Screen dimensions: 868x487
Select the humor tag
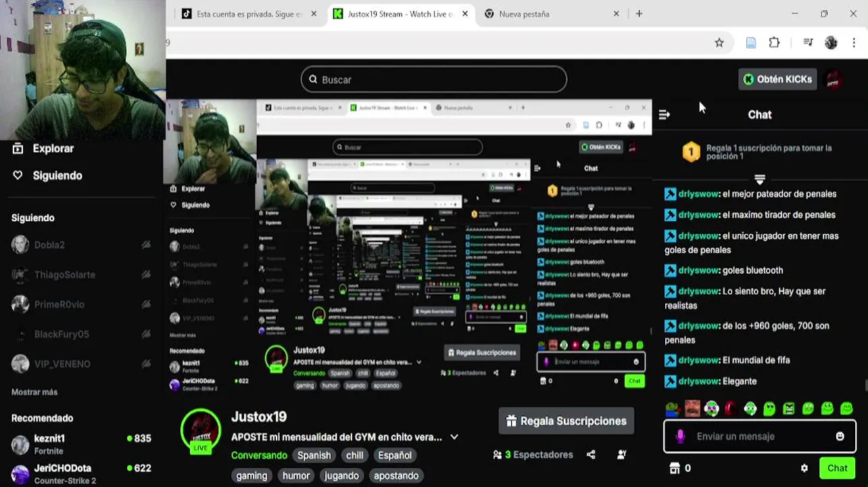[x=296, y=476]
